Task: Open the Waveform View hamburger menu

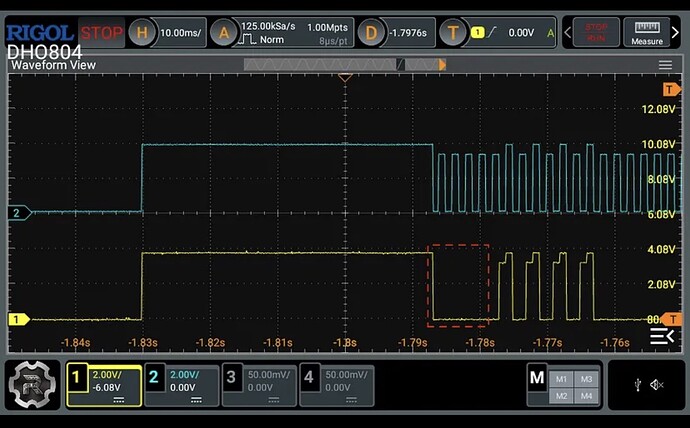Action: click(x=665, y=65)
